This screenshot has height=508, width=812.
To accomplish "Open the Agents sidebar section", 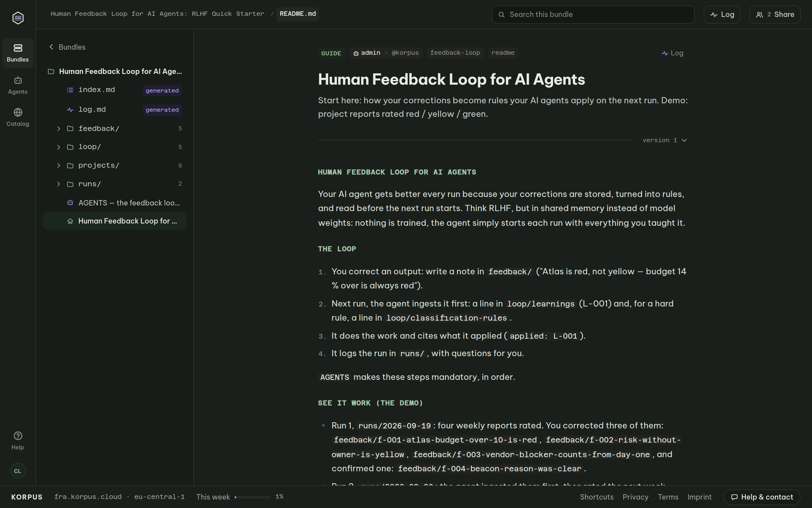I will pos(18,85).
